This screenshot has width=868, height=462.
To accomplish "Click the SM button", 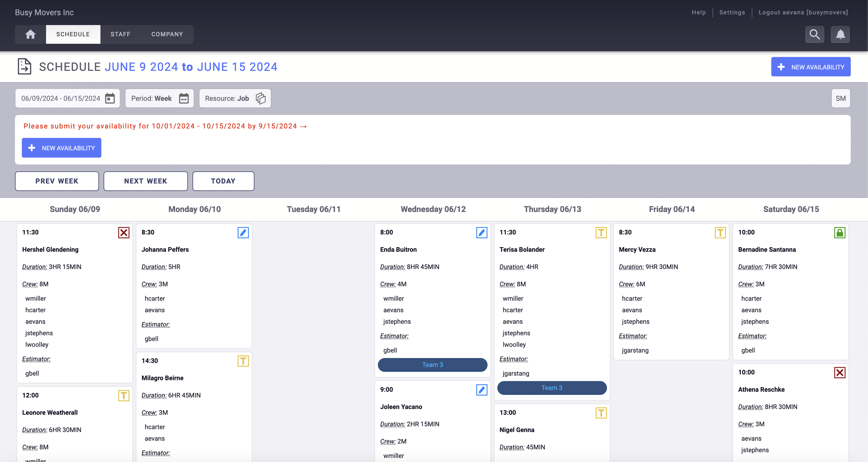I will pos(840,98).
